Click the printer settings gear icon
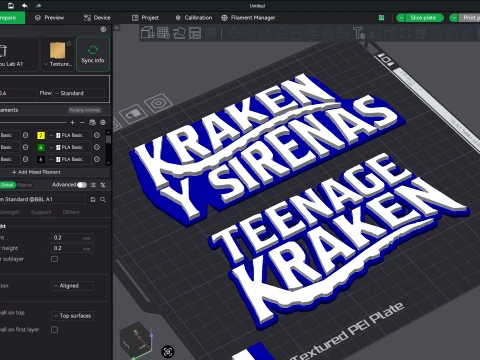480x360 pixels. 103,30
